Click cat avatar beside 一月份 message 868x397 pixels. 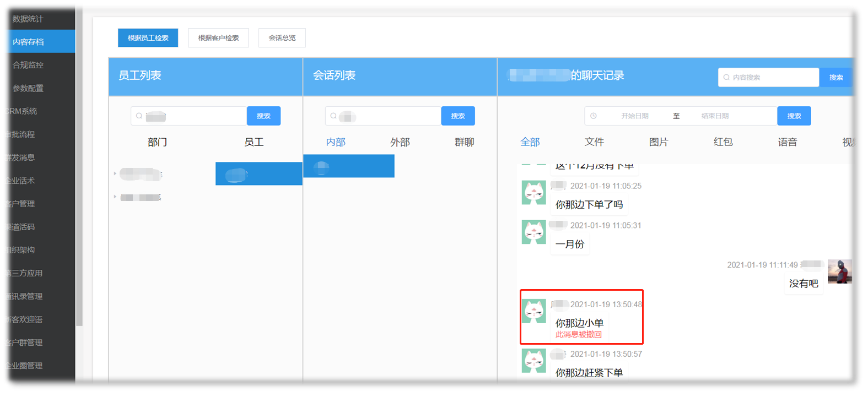(533, 232)
